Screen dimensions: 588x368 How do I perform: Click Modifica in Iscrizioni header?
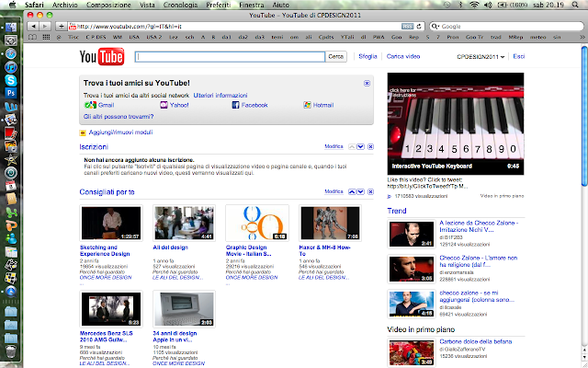coord(334,146)
